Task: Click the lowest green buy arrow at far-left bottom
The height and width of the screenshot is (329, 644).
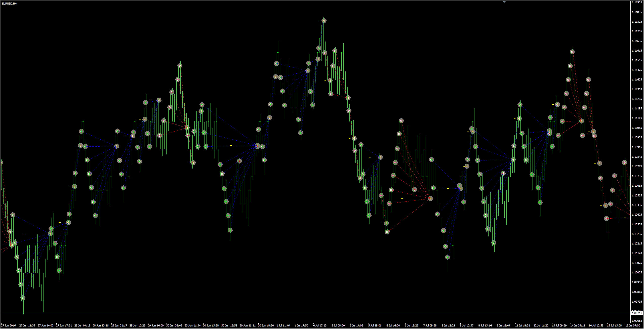Action: click(23, 298)
